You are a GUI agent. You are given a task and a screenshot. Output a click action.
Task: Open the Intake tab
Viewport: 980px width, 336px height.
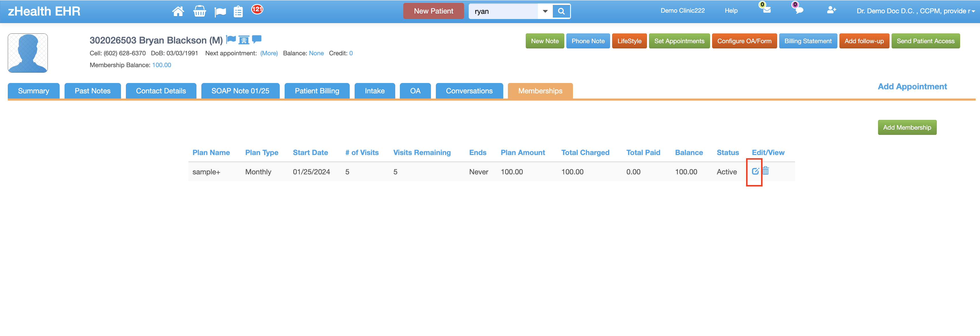[375, 91]
